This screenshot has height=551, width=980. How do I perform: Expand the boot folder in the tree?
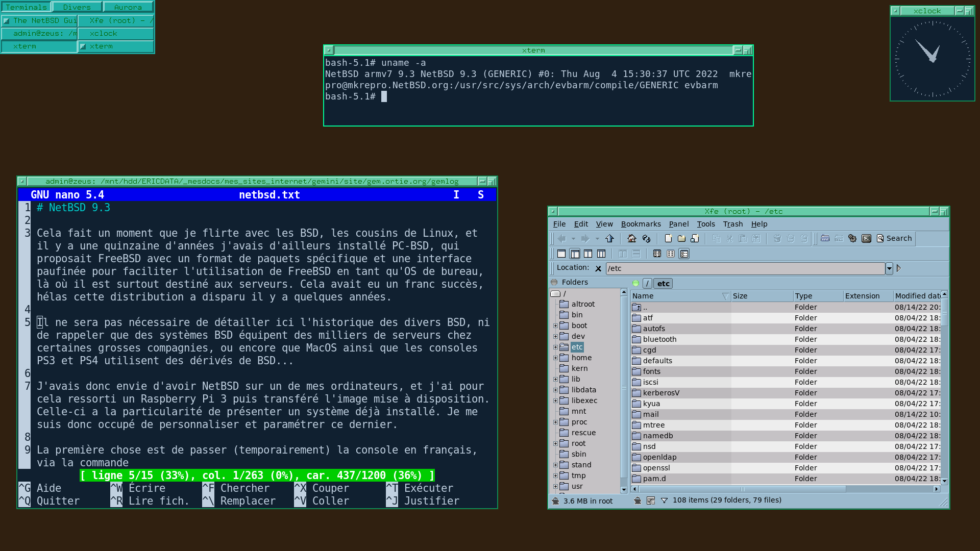(555, 325)
